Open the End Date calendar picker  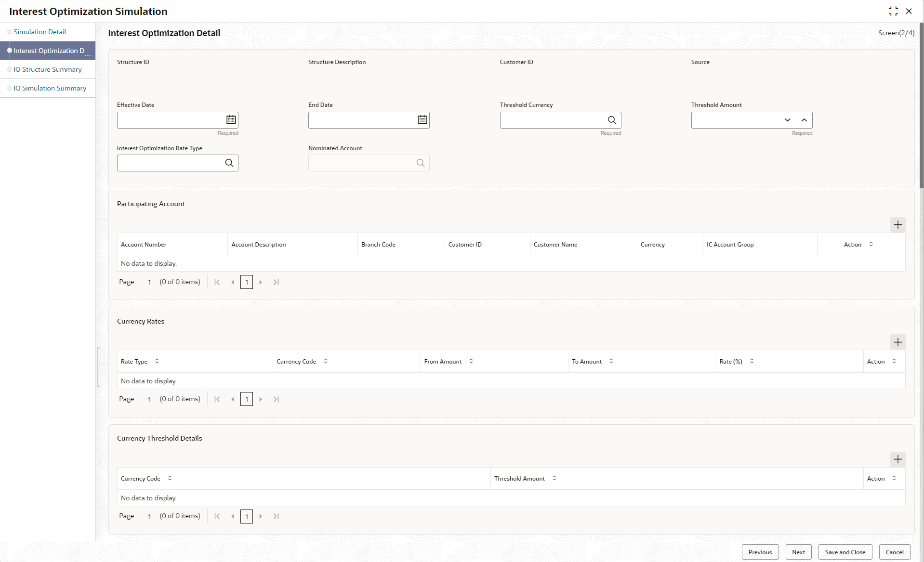(x=422, y=120)
